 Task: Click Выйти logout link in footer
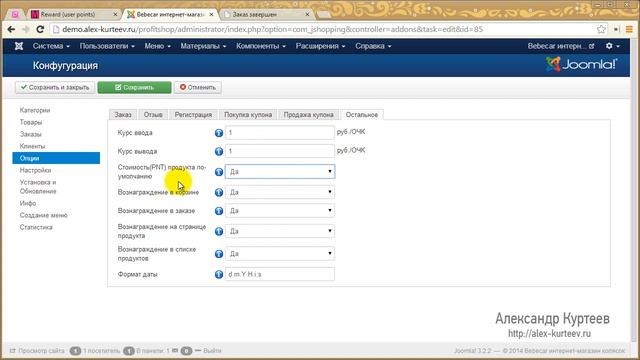click(208, 351)
